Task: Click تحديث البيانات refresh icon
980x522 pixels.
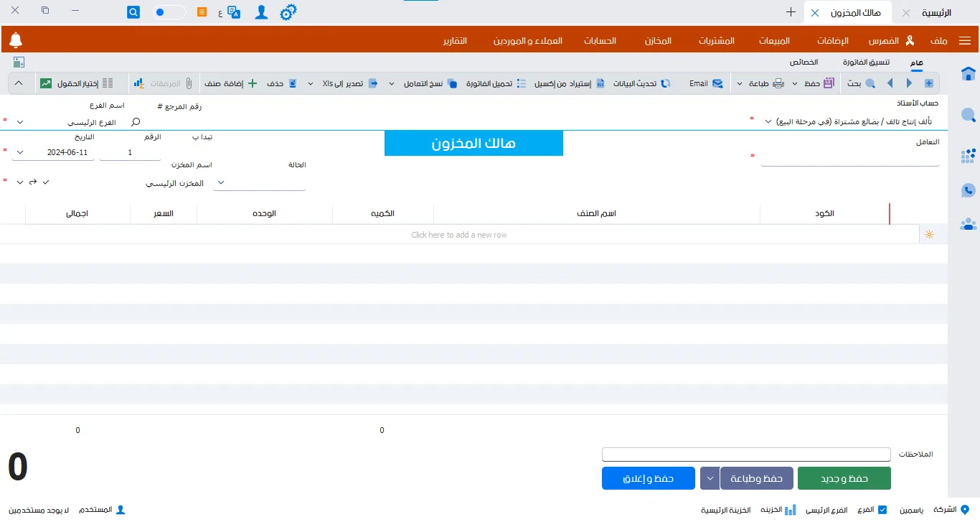Action: point(665,83)
